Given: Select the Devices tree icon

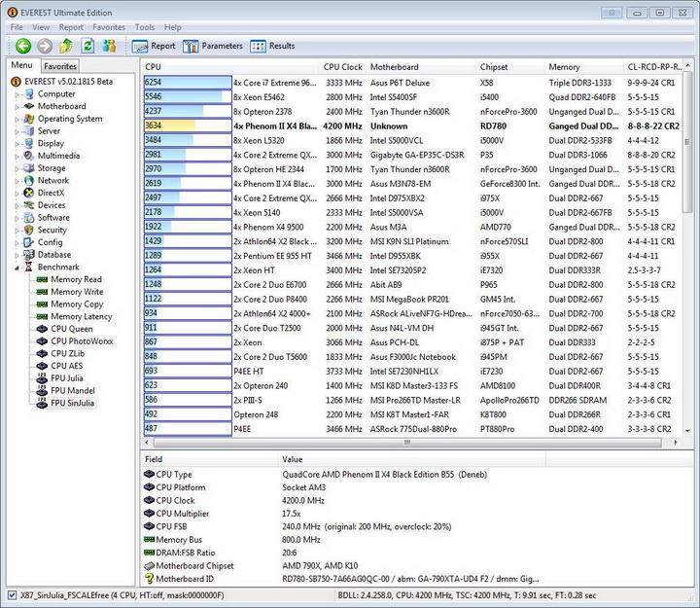Looking at the screenshot, I should tap(29, 205).
